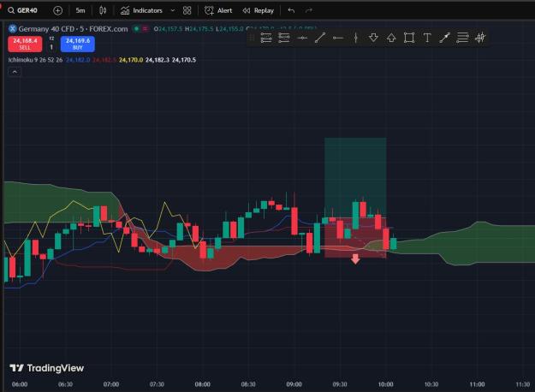The height and width of the screenshot is (392, 535).
Task: Select the rectangle drawing tool
Action: 409,38
